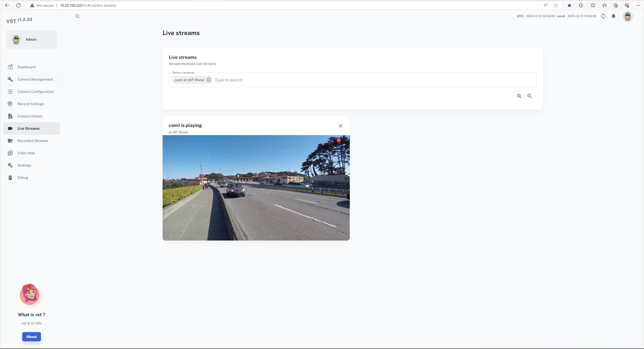
Task: Zoom out the live stream grid
Action: click(x=529, y=96)
